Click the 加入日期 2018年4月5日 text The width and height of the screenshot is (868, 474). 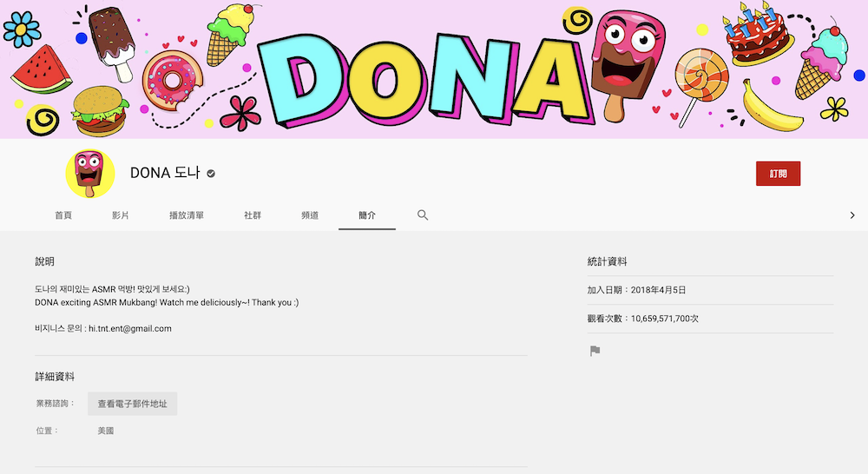click(x=636, y=290)
